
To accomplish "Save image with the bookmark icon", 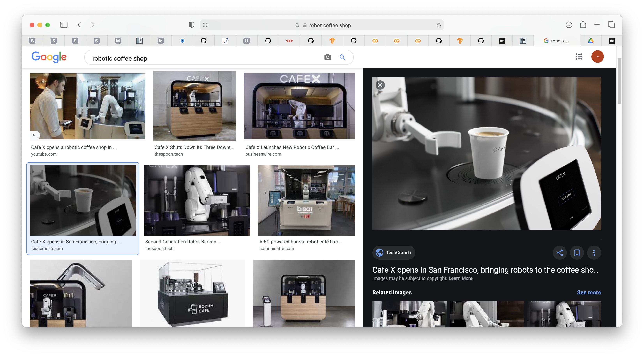I will [x=577, y=253].
